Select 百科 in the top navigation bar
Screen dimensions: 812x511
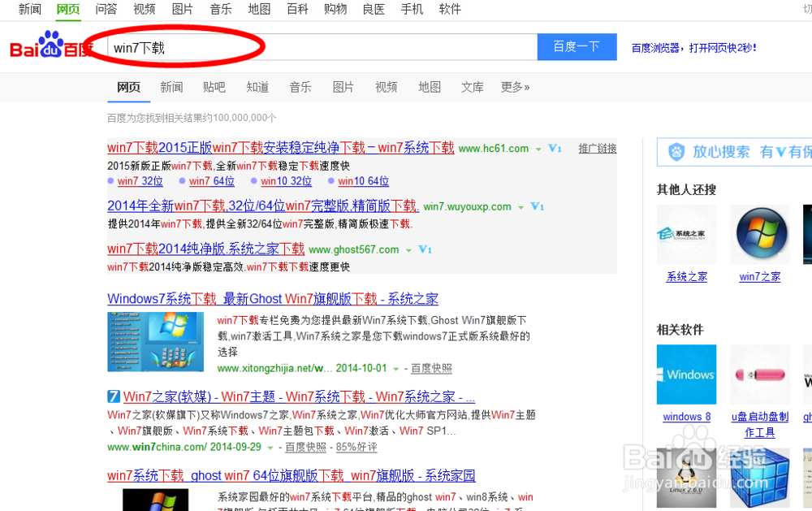(x=297, y=9)
